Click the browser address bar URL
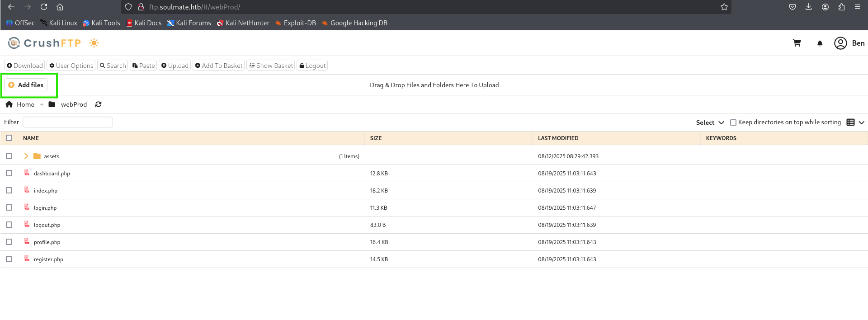Image resolution: width=868 pixels, height=320 pixels. point(195,7)
